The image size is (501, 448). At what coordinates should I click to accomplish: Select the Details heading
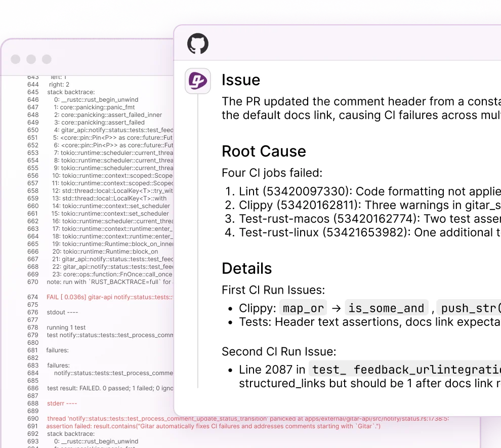click(246, 268)
